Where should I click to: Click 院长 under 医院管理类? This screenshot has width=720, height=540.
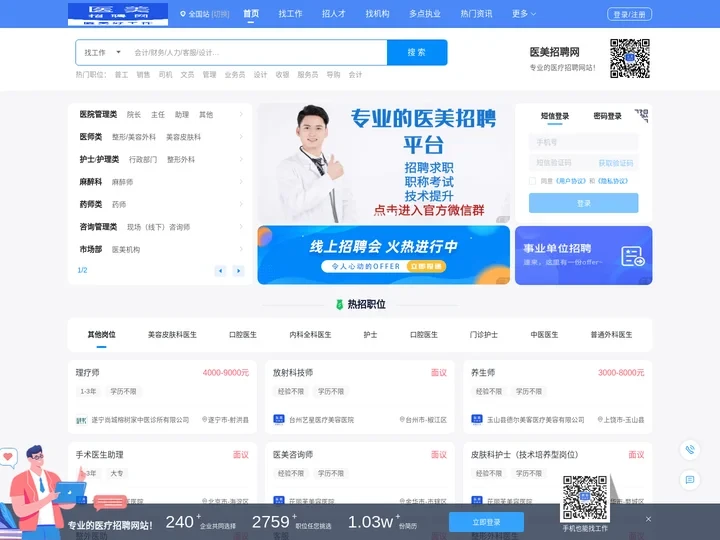pyautogui.click(x=134, y=114)
